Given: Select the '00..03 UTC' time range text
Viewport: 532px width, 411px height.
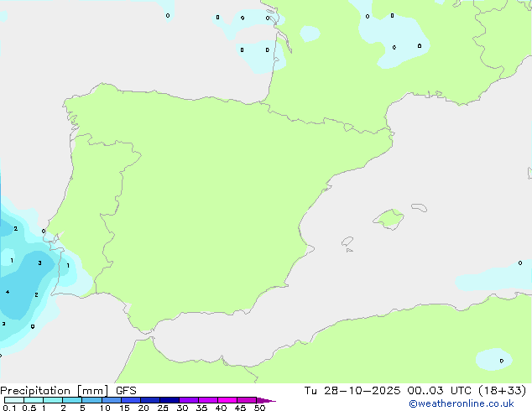Looking at the screenshot, I should [x=440, y=391].
